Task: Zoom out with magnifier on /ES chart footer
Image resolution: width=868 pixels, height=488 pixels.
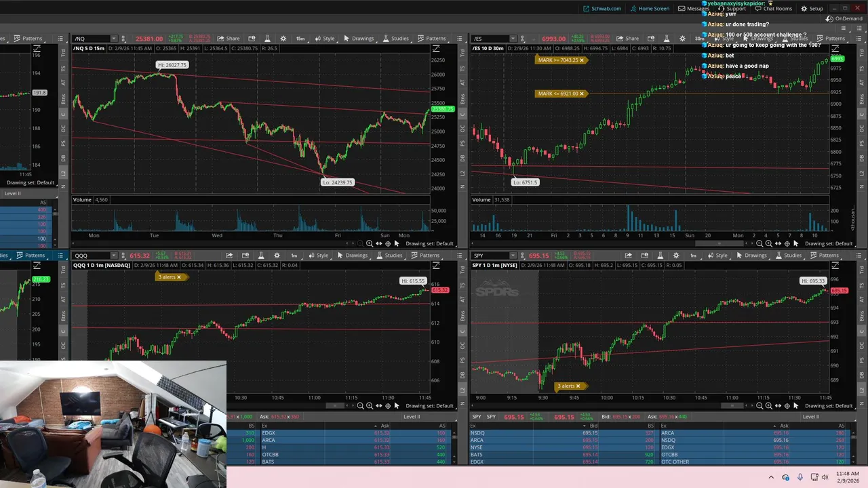Action: [759, 243]
